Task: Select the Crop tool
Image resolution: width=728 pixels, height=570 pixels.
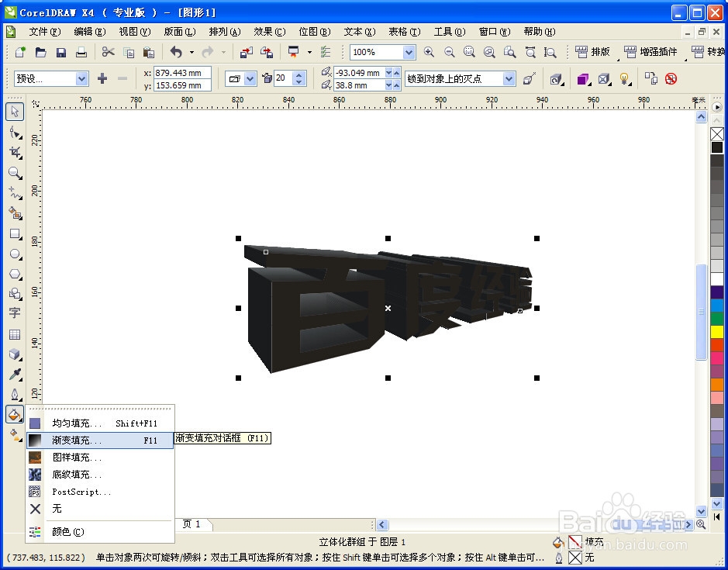Action: [x=15, y=153]
